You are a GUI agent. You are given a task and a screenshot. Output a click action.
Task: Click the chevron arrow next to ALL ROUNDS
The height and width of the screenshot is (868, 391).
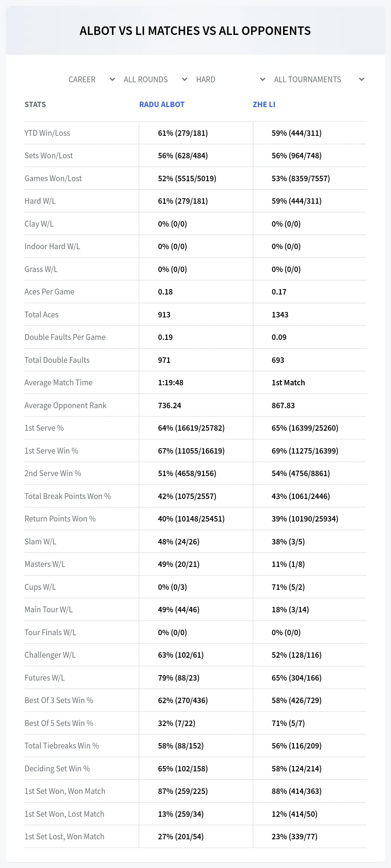point(184,80)
